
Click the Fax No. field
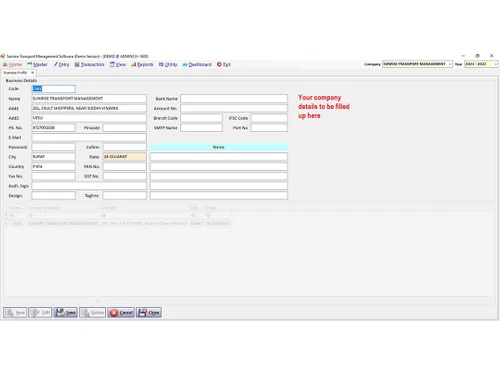pos(54,176)
